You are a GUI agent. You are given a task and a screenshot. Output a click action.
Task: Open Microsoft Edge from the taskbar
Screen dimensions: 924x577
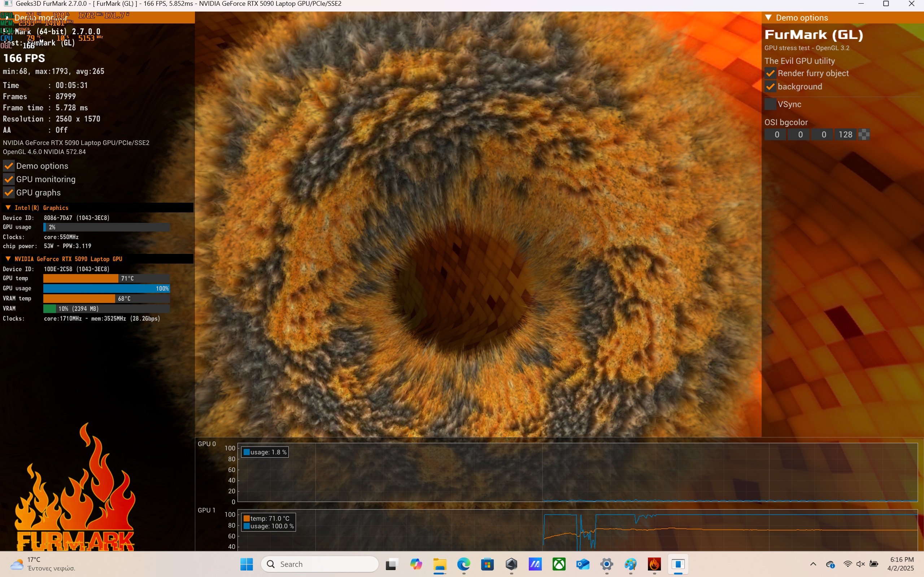(x=463, y=564)
